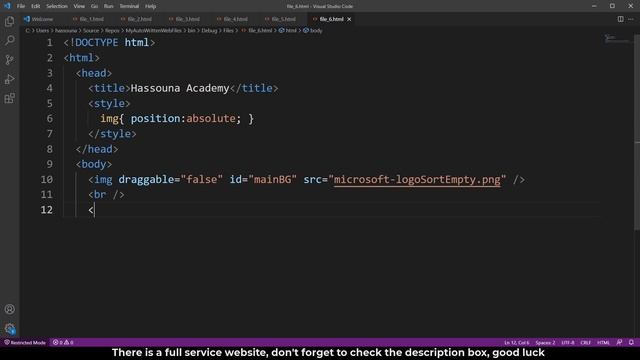
Task: Click the errors and warnings indicator
Action: point(63,342)
